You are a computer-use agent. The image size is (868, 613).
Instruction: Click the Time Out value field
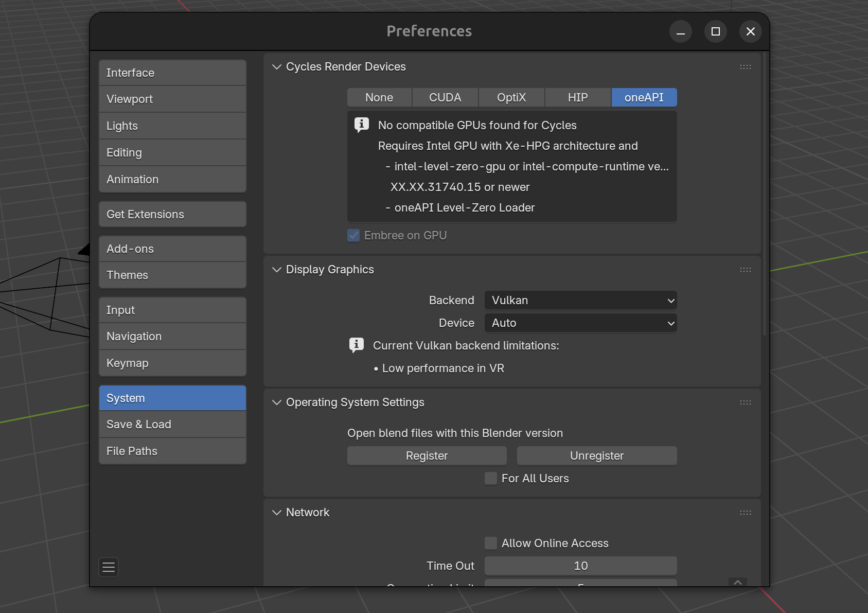pos(580,566)
